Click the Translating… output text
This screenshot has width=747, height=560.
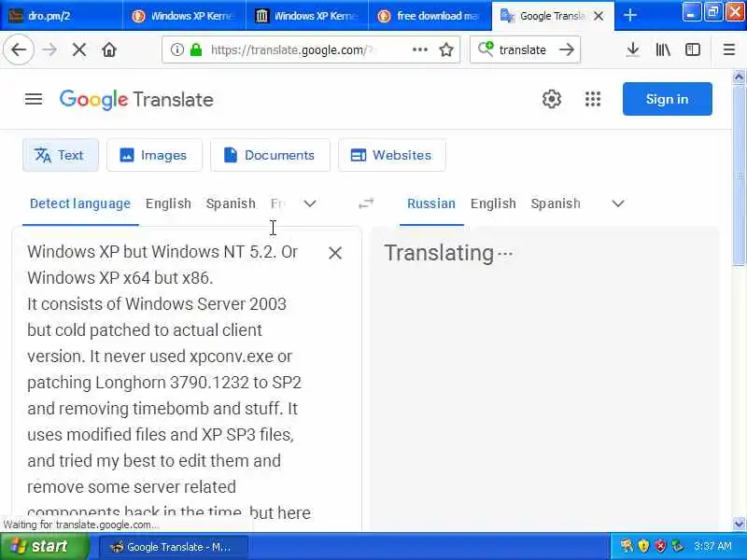point(448,253)
